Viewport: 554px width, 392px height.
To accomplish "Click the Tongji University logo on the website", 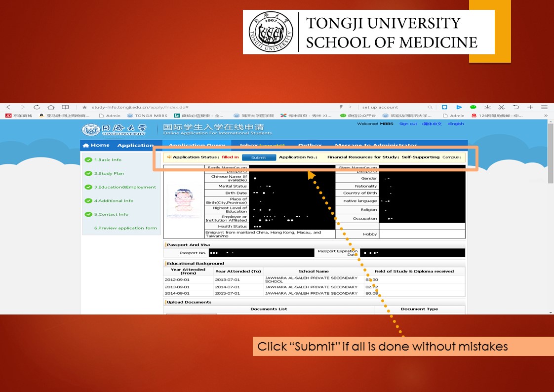I will click(x=114, y=130).
